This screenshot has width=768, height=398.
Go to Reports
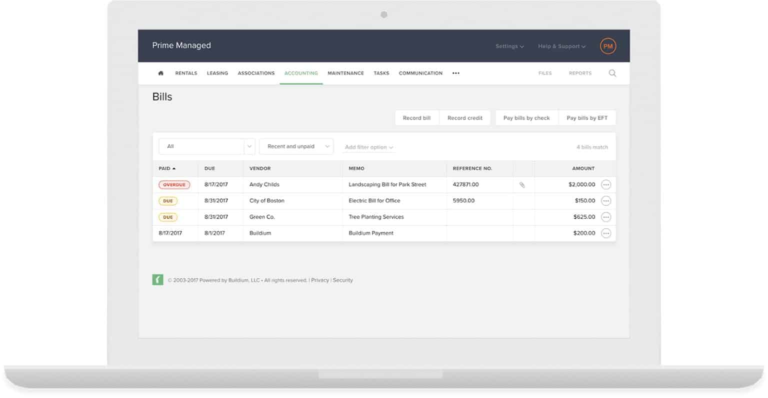[580, 73]
